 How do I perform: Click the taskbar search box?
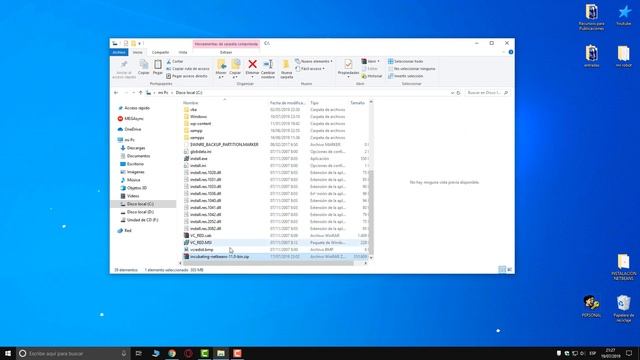(x=73, y=353)
